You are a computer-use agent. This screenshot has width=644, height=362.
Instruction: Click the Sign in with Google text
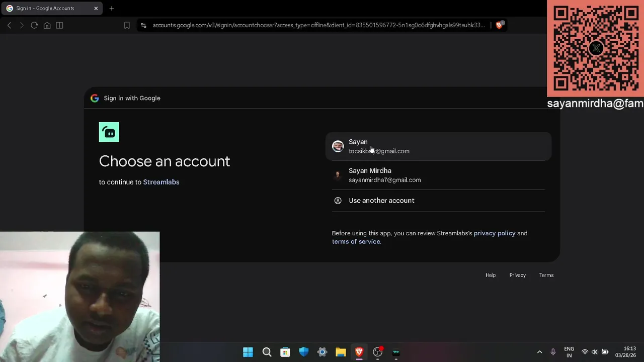(x=132, y=98)
